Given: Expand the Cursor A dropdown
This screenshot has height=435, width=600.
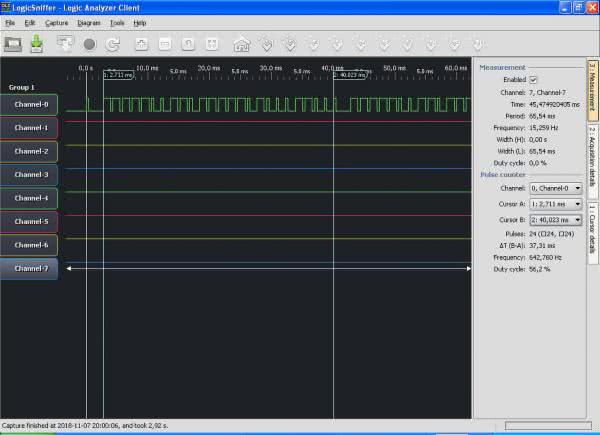Looking at the screenshot, I should (554, 203).
